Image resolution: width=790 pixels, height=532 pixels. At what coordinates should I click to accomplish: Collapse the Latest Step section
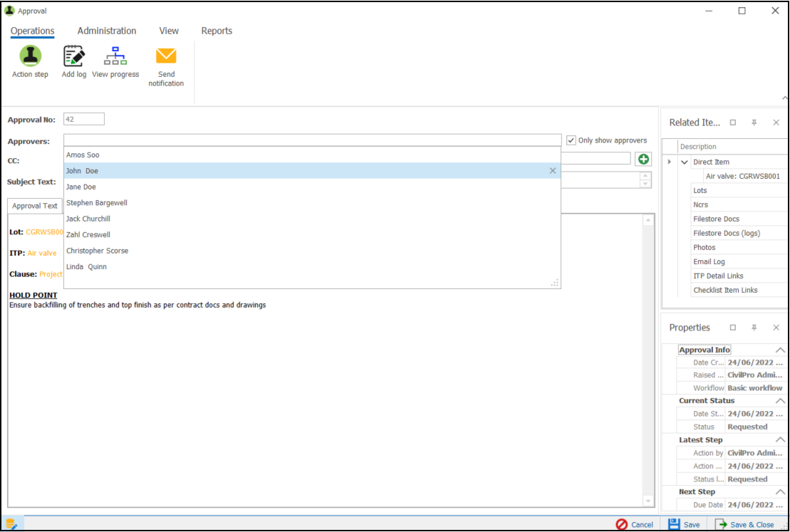[780, 440]
